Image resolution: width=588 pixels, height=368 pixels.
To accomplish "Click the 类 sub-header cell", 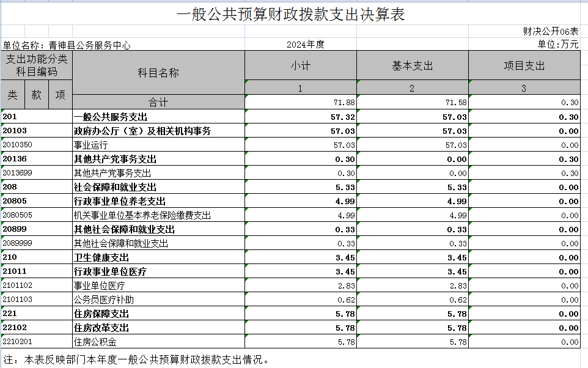I will click(x=13, y=95).
